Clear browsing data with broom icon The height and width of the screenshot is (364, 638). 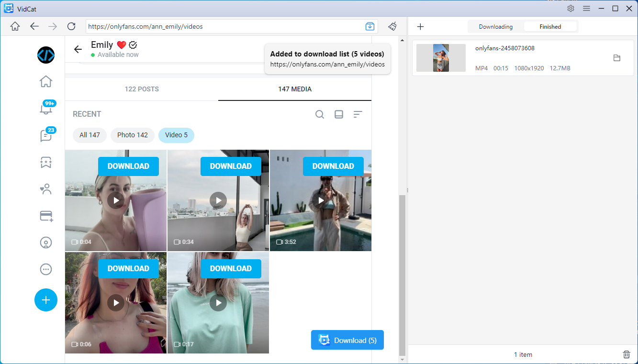click(x=392, y=26)
